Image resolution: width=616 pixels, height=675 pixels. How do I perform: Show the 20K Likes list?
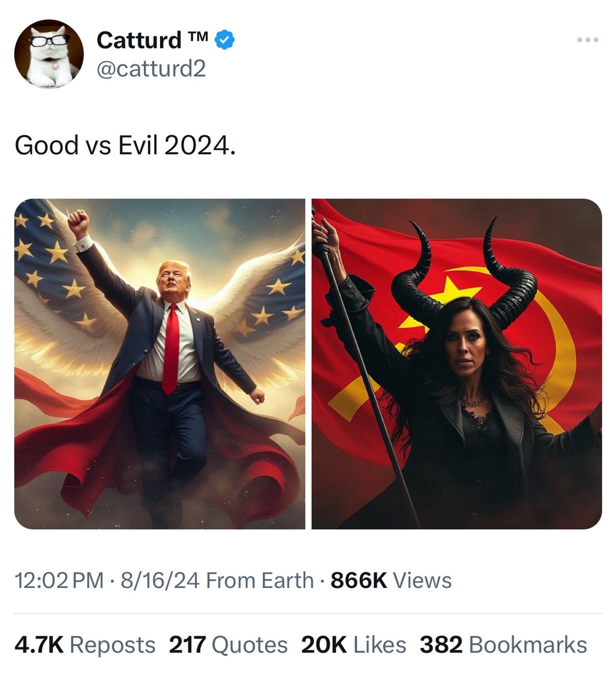point(353,645)
